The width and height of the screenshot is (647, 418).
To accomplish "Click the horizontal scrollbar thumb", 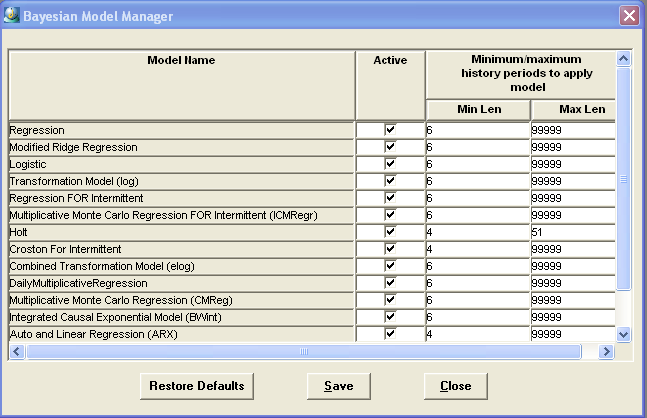I will tap(304, 352).
